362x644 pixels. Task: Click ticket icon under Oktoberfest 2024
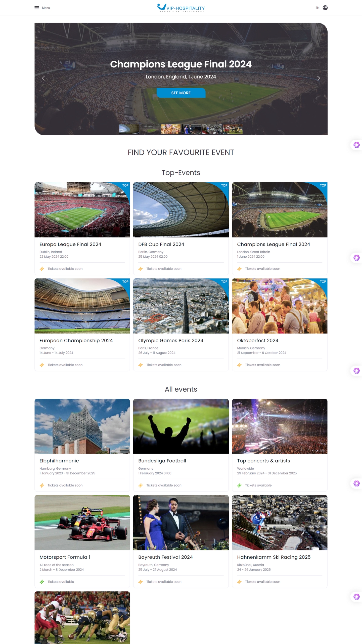click(x=239, y=365)
